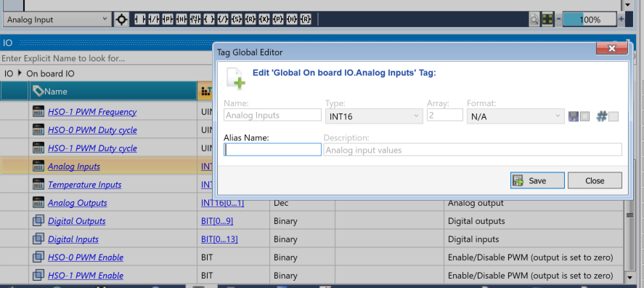
Task: Close the Tag Global Editor with red X
Action: pyautogui.click(x=611, y=49)
